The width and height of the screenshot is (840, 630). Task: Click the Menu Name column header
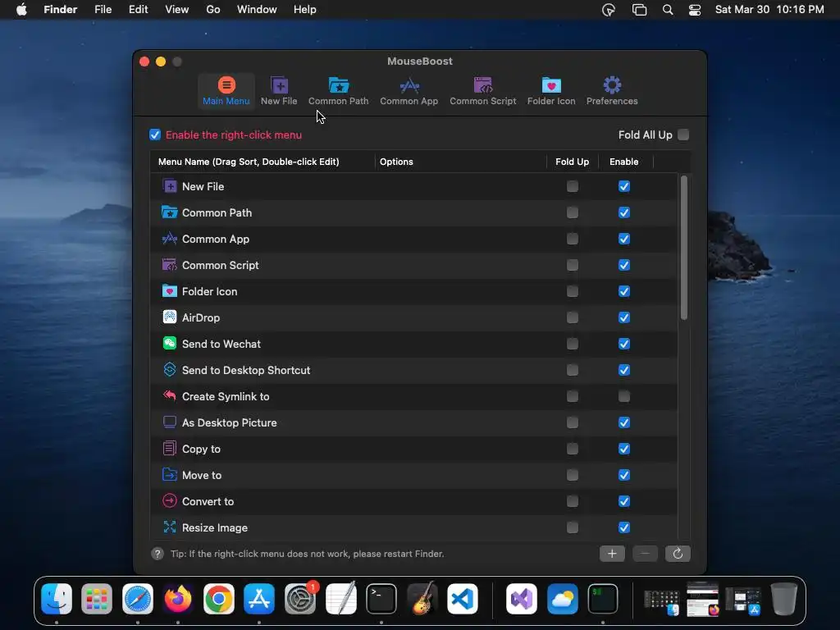point(262,162)
